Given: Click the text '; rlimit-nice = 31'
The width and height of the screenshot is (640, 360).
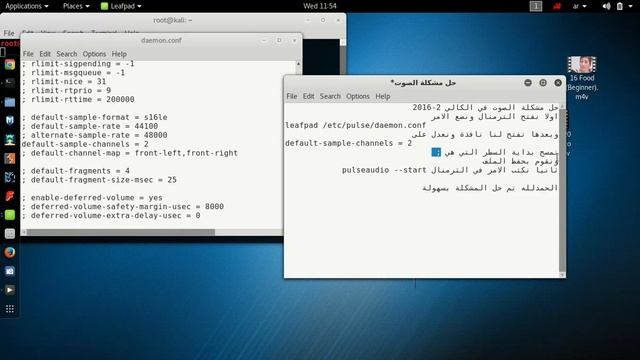Looking at the screenshot, I should pyautogui.click(x=64, y=82).
